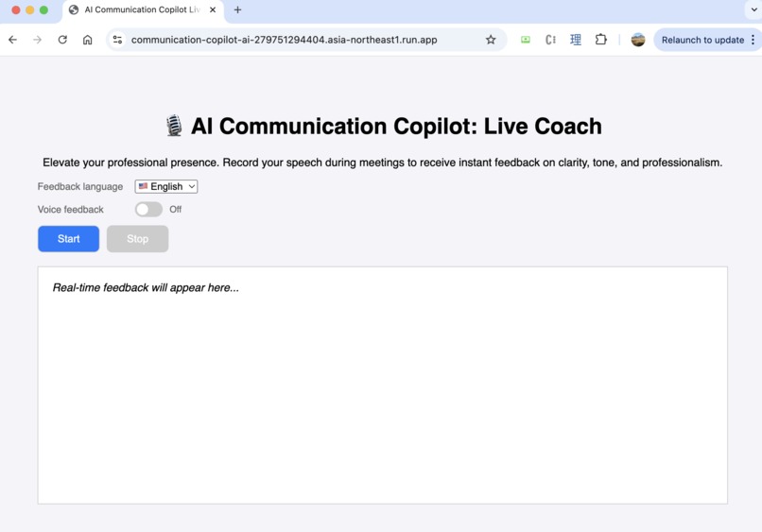Viewport: 762px width, 532px height.
Task: Click the green maximize window button
Action: pyautogui.click(x=43, y=9)
